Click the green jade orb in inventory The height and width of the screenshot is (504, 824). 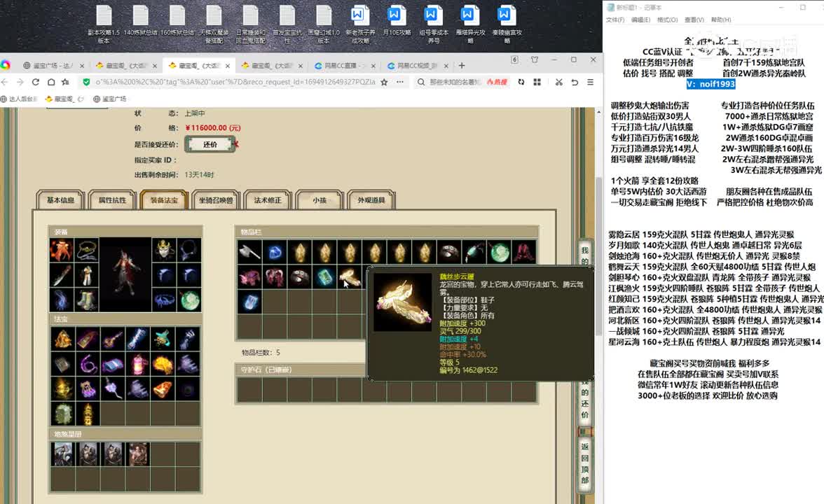[x=499, y=253]
